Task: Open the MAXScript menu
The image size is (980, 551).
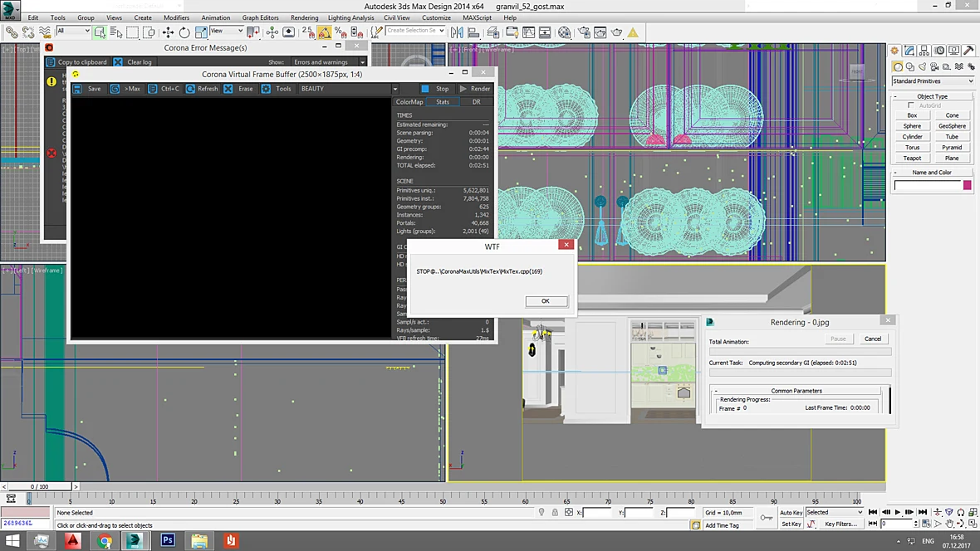Action: point(477,17)
